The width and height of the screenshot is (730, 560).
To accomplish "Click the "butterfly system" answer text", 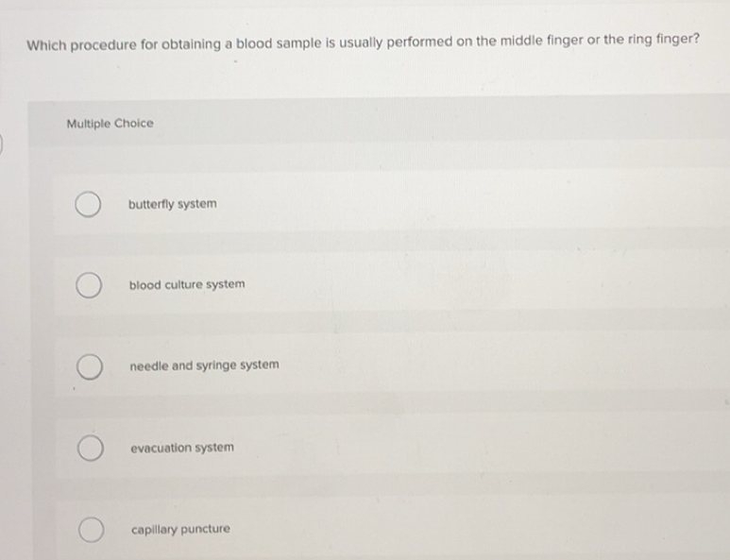I will click(173, 204).
